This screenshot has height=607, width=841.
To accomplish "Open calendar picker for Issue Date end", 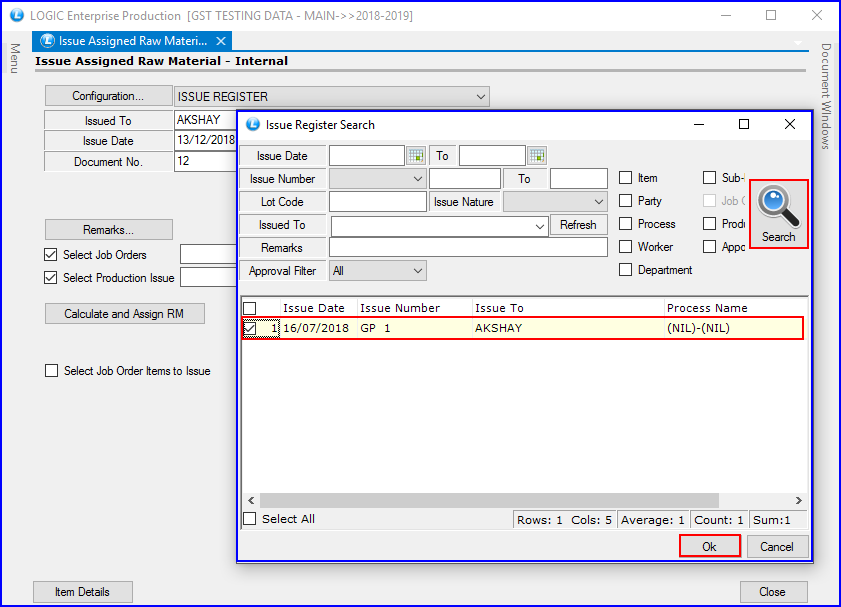I will pos(536,156).
